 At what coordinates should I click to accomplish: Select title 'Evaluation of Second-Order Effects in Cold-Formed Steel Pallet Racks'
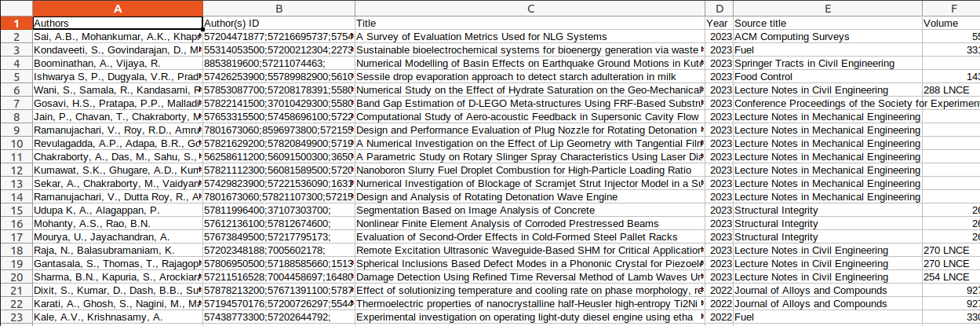(x=530, y=237)
